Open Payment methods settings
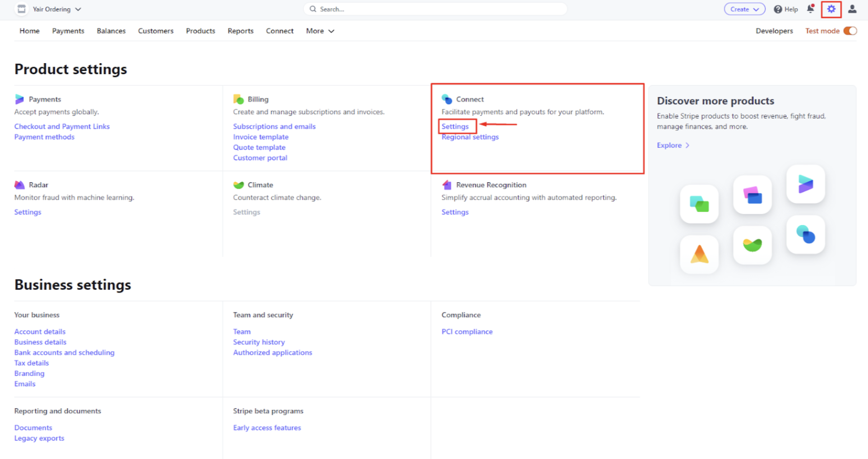Viewport: 868px width, 459px height. coord(44,137)
